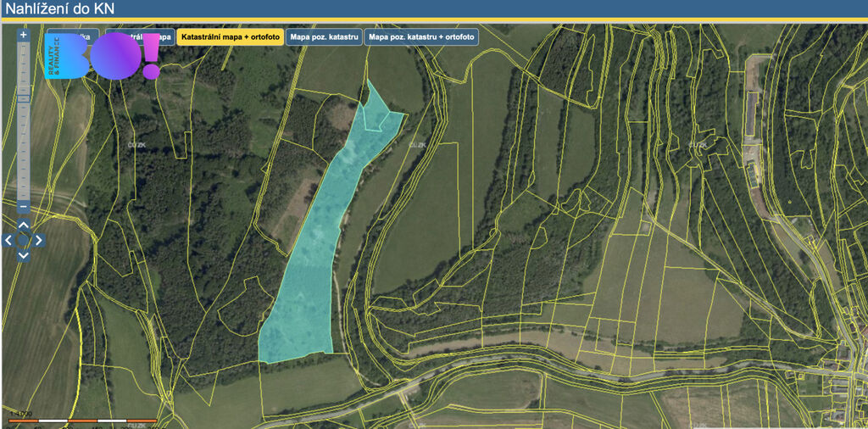Switch to Mapa poz. katastru layer
This screenshot has width=868, height=429.
[324, 37]
